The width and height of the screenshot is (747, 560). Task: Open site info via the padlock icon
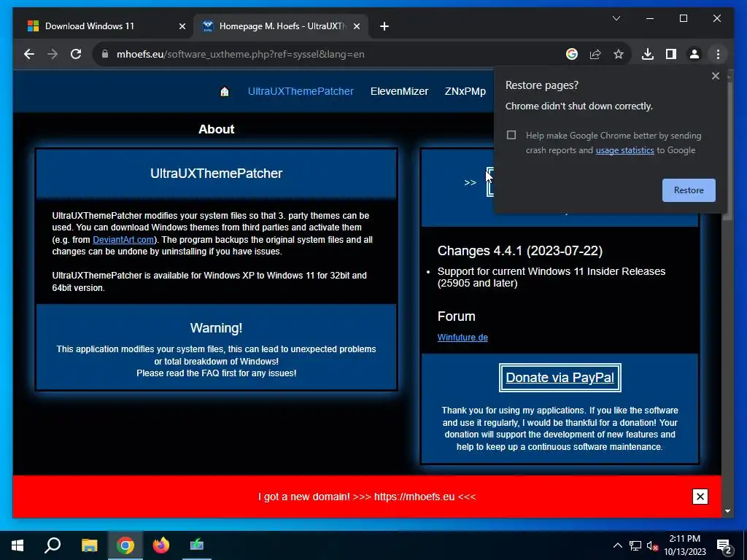(x=105, y=54)
